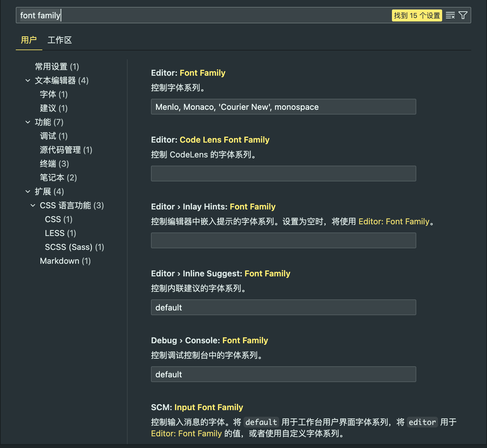Screen dimensions: 487x448
Task: Collapse the 功能 tree group
Action: tap(28, 122)
